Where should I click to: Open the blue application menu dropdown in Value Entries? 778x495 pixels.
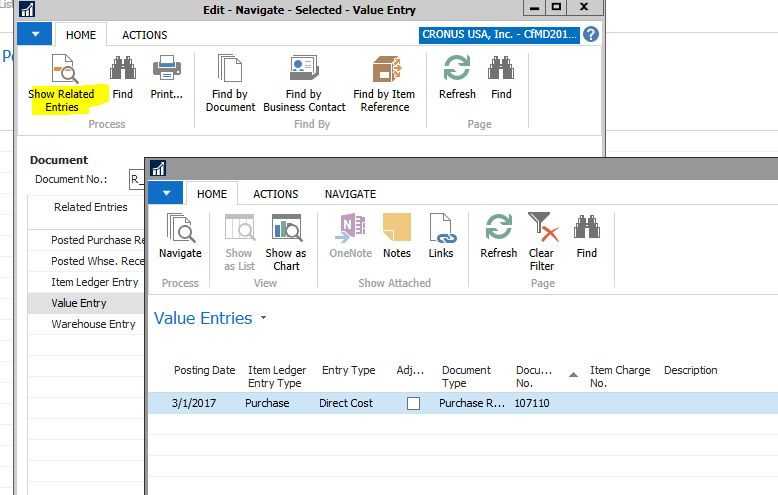166,194
